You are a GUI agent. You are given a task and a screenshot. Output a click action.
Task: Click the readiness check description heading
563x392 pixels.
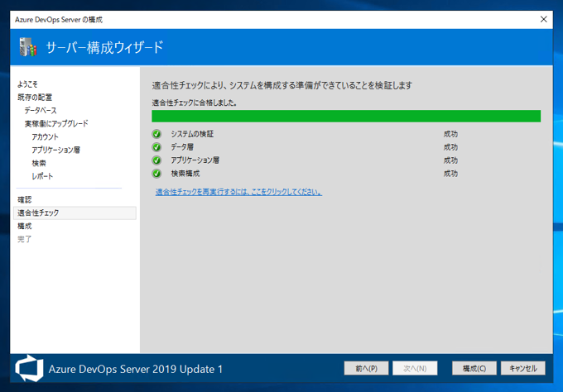281,85
